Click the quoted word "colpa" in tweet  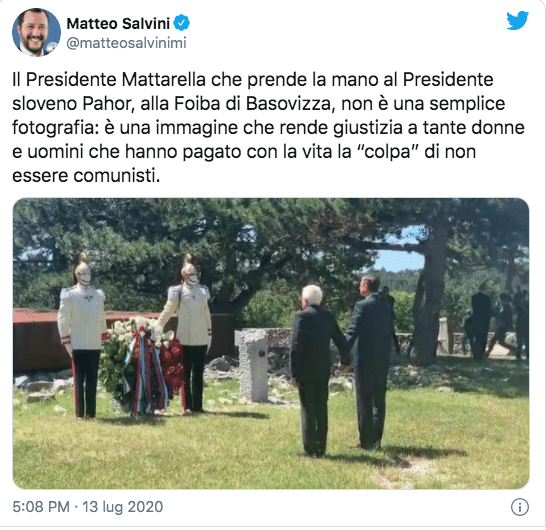387,152
